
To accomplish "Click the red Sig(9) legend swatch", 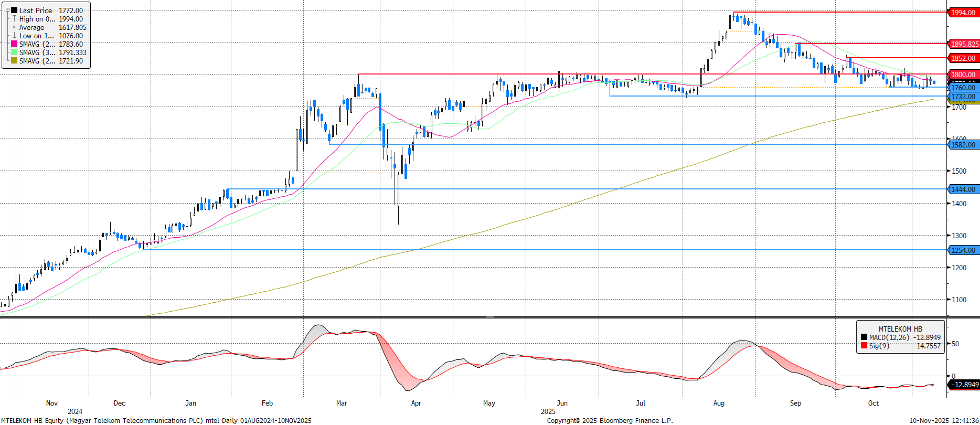I will tap(864, 346).
